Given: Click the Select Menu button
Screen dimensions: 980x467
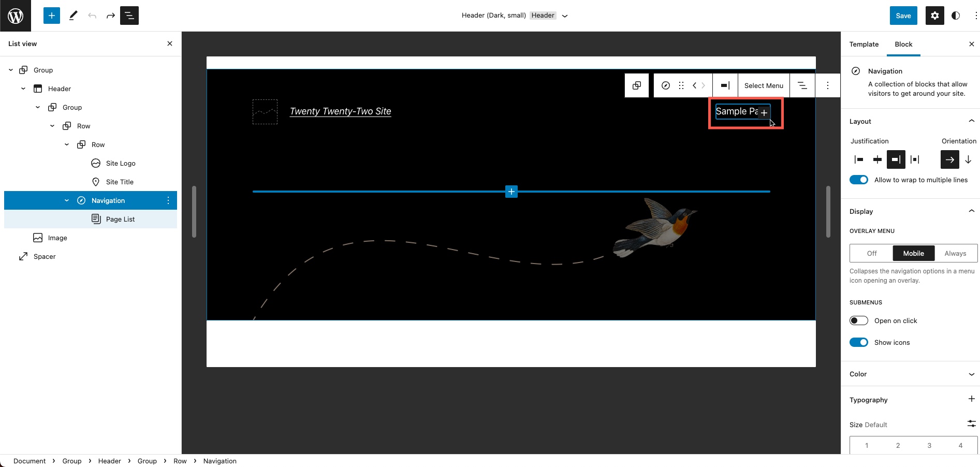Looking at the screenshot, I should click(764, 85).
